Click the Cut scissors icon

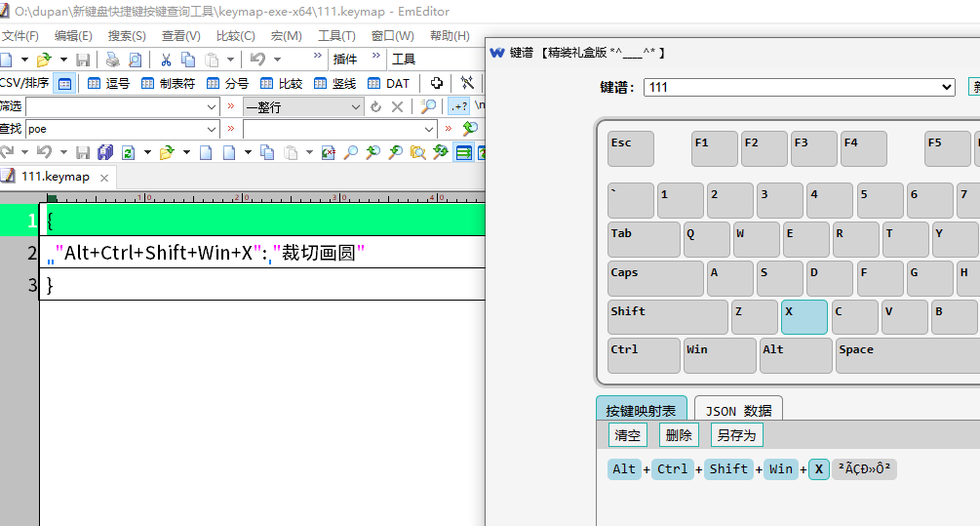click(166, 60)
